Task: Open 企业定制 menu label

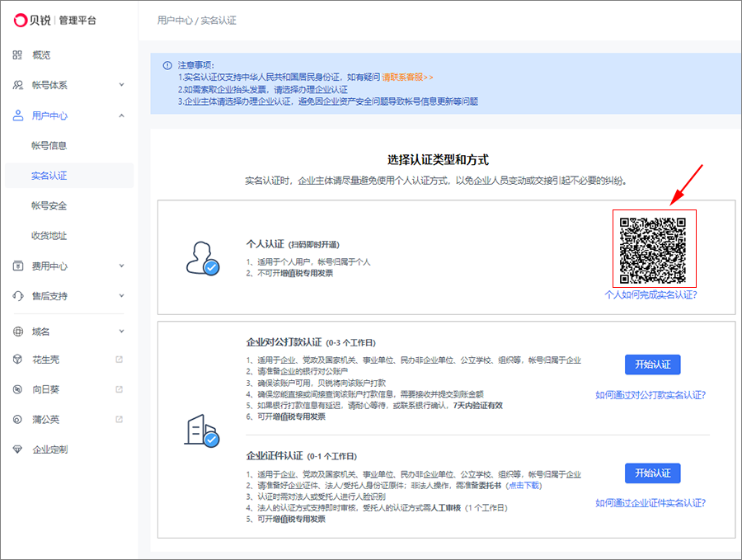Action: [49, 449]
